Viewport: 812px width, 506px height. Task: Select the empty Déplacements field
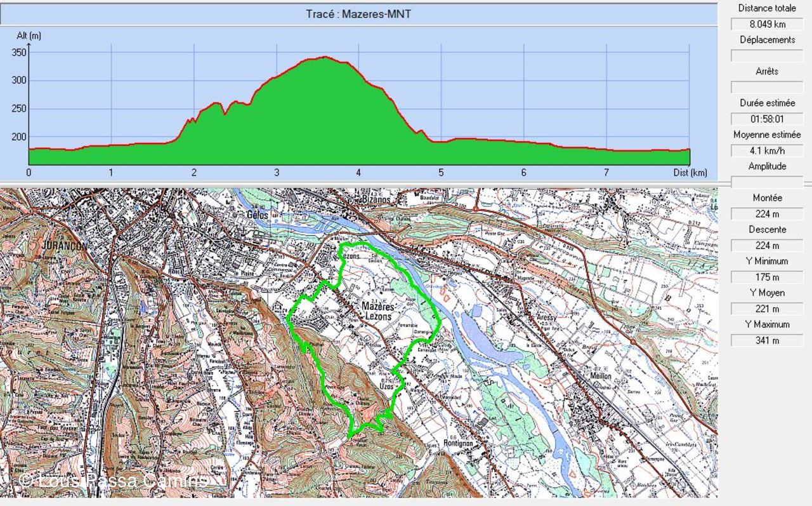766,56
